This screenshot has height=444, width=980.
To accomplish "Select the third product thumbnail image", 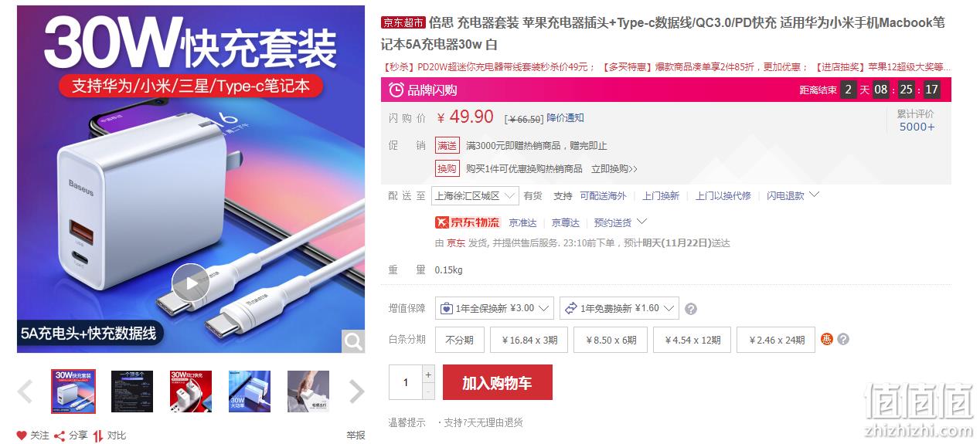I will [x=191, y=391].
